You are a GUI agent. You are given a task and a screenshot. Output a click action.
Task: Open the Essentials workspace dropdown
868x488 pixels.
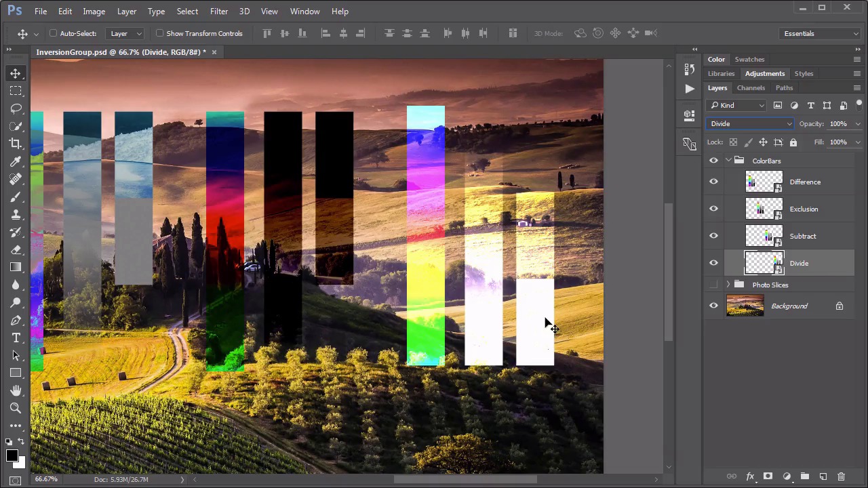coord(821,33)
